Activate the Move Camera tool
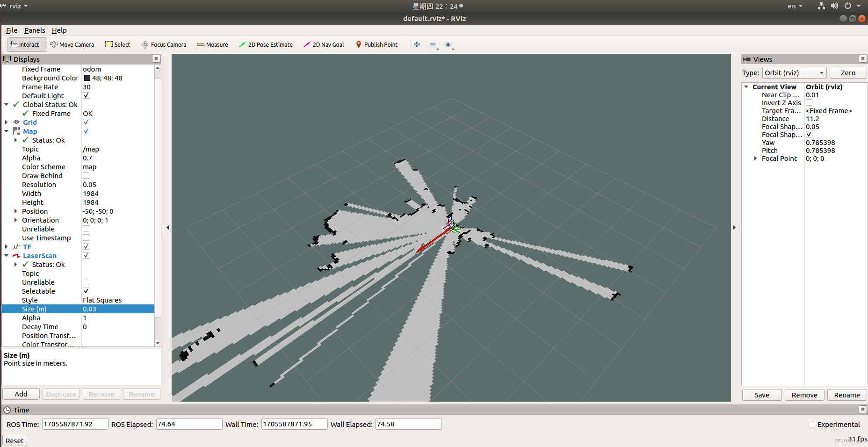This screenshot has width=868, height=447. point(72,44)
